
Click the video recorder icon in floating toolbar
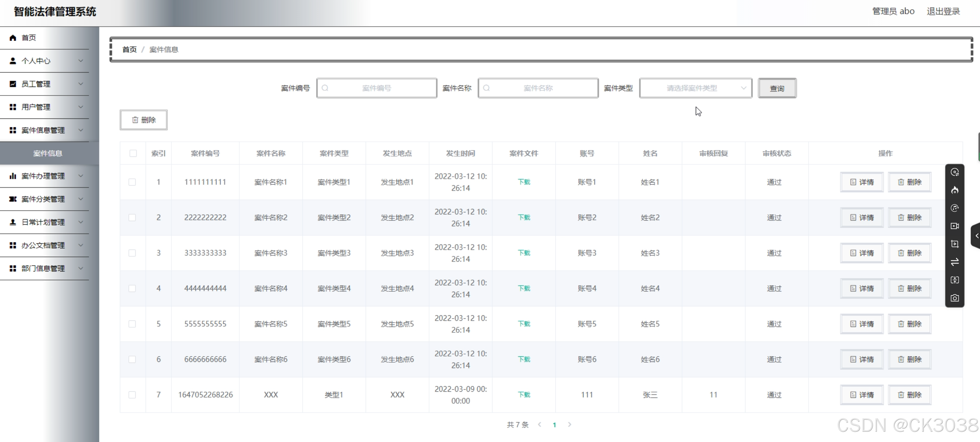pyautogui.click(x=955, y=226)
